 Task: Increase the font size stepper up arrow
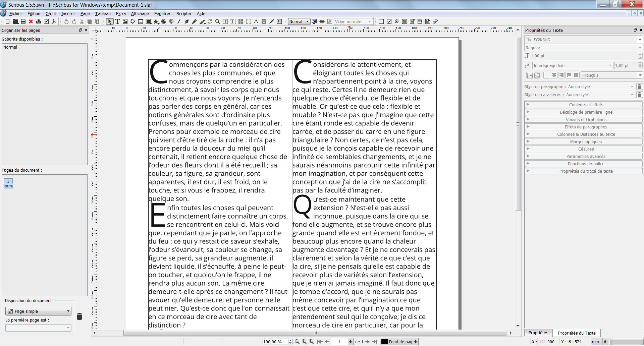(640, 54)
